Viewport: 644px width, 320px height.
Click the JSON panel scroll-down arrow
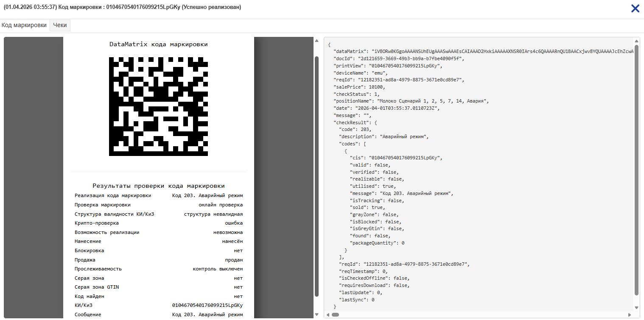click(x=636, y=308)
